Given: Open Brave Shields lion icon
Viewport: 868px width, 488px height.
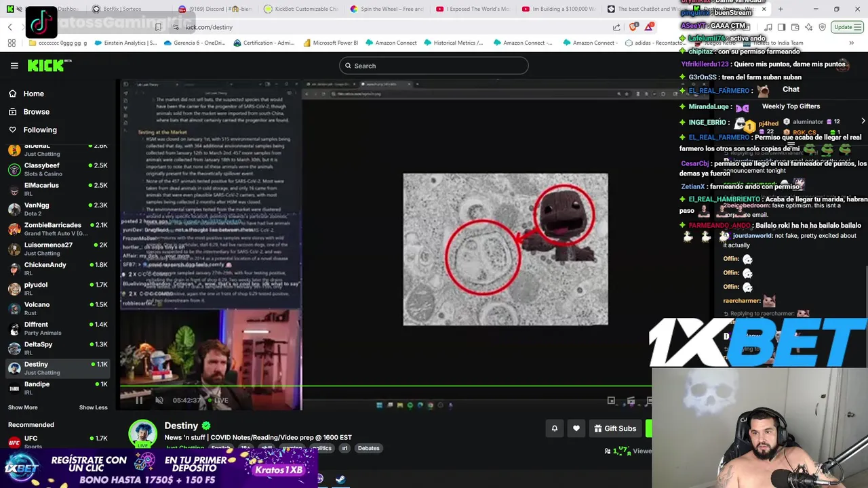Looking at the screenshot, I should pos(633,27).
